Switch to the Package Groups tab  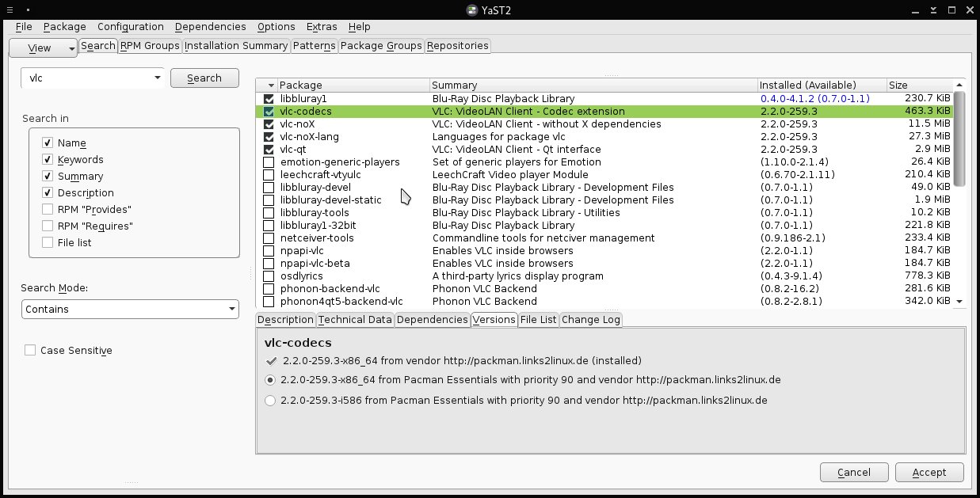381,46
